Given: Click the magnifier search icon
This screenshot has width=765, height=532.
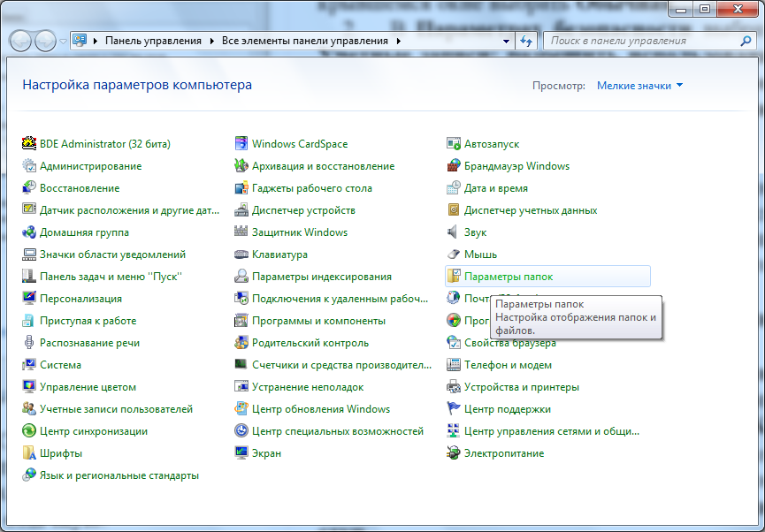Looking at the screenshot, I should [x=745, y=41].
